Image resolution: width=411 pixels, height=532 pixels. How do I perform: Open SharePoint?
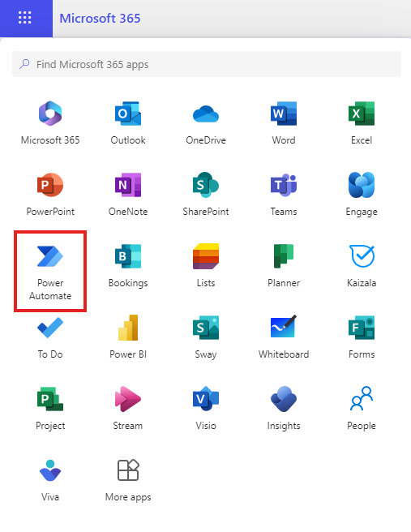(206, 195)
